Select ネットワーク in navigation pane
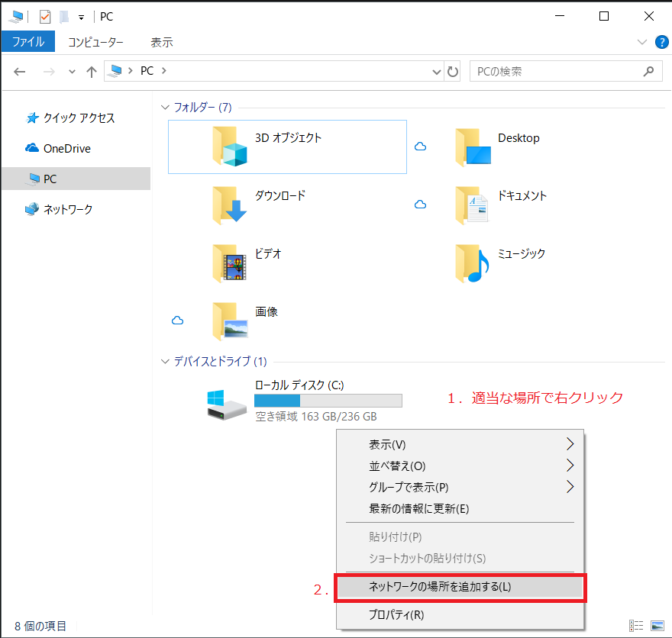672x638 pixels. 68,209
